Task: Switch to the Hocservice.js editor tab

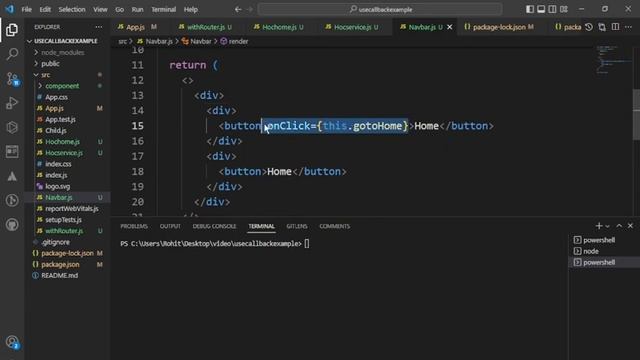Action: pyautogui.click(x=352, y=27)
